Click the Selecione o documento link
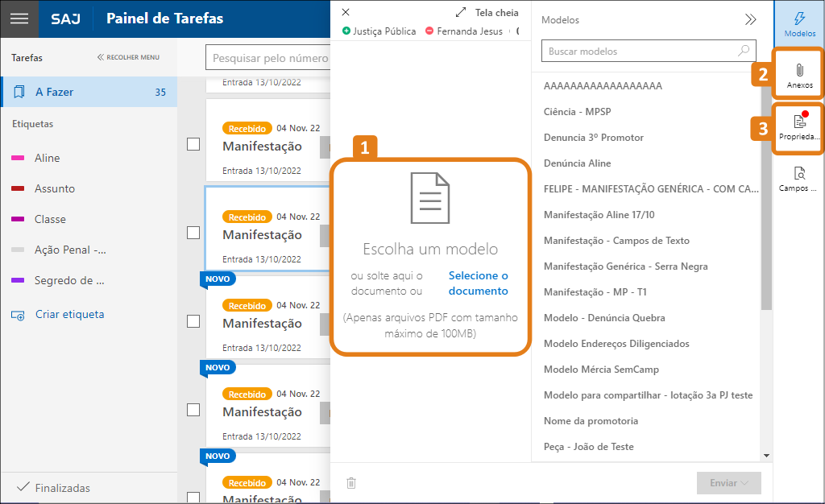 479,283
